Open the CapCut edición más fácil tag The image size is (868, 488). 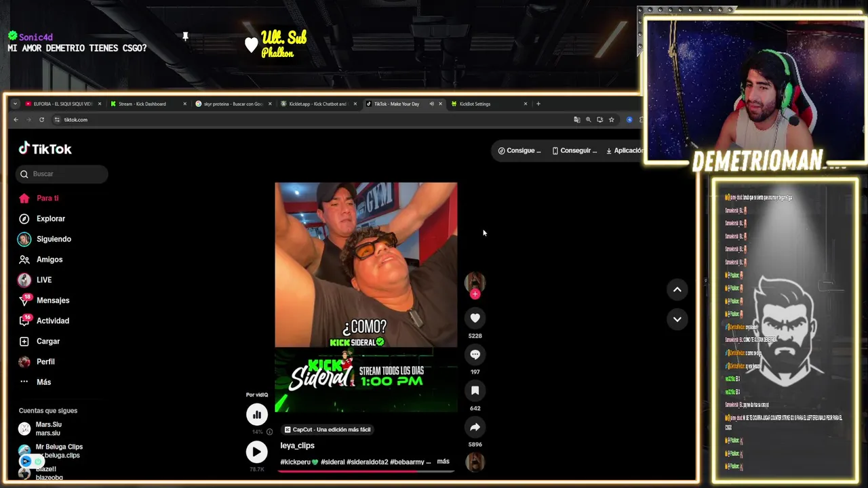[328, 430]
